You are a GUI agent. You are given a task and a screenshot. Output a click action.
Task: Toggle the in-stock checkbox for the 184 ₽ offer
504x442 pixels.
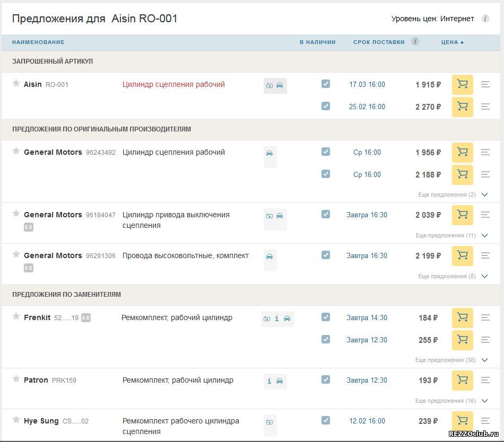326,317
